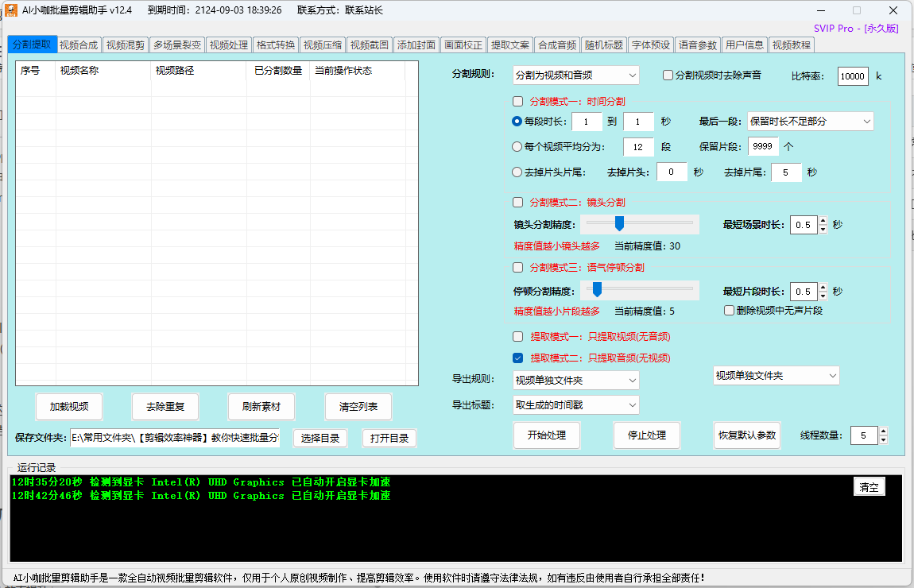Screen dimensions: 914x588
Task: Open the 格式转换 tab
Action: pos(276,44)
